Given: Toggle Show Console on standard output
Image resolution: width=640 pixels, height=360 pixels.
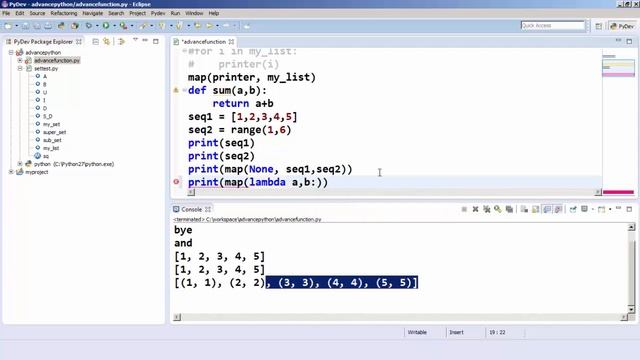Looking at the screenshot, I should (x=547, y=209).
